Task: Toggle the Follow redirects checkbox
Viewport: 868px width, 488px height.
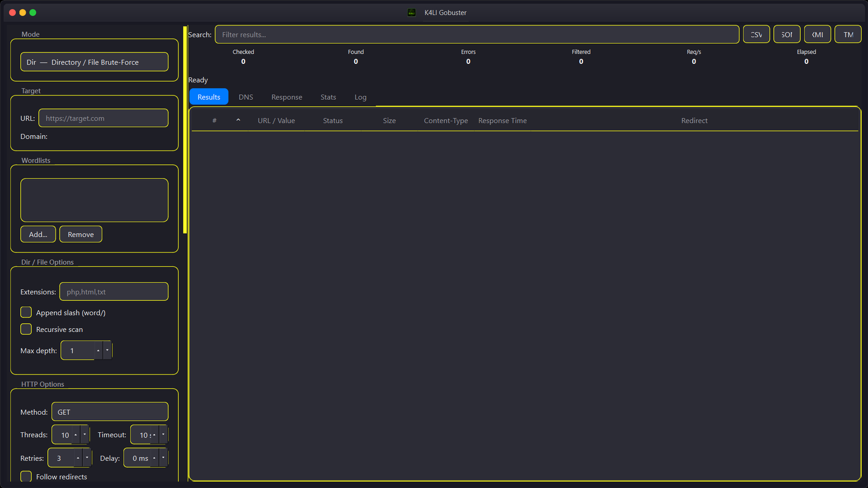Action: [x=26, y=477]
